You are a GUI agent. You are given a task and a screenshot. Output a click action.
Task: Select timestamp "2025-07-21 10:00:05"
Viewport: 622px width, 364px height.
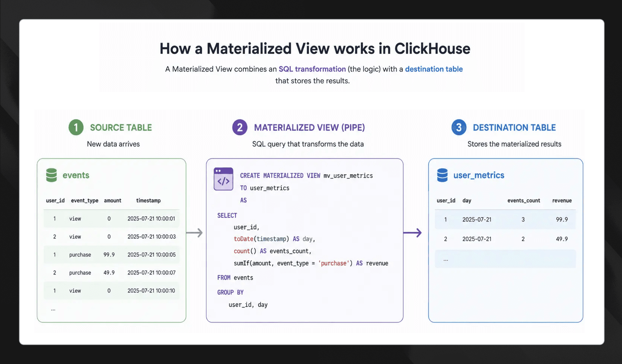coord(152,255)
